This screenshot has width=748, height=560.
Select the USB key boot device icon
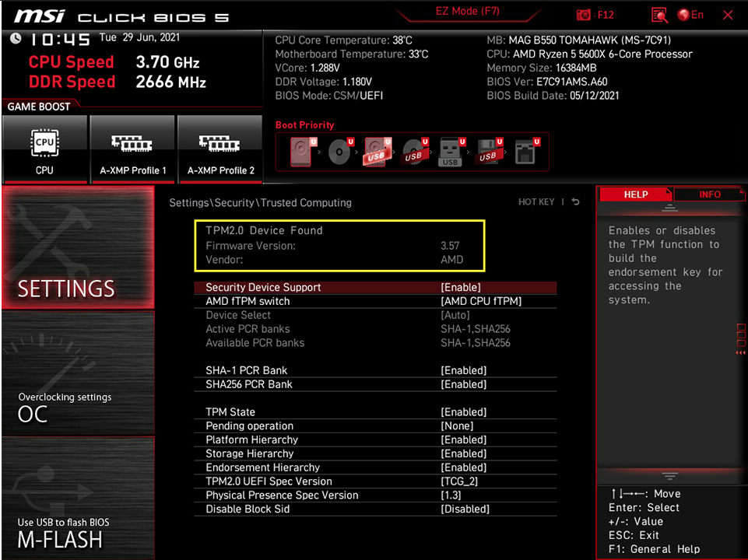(451, 152)
